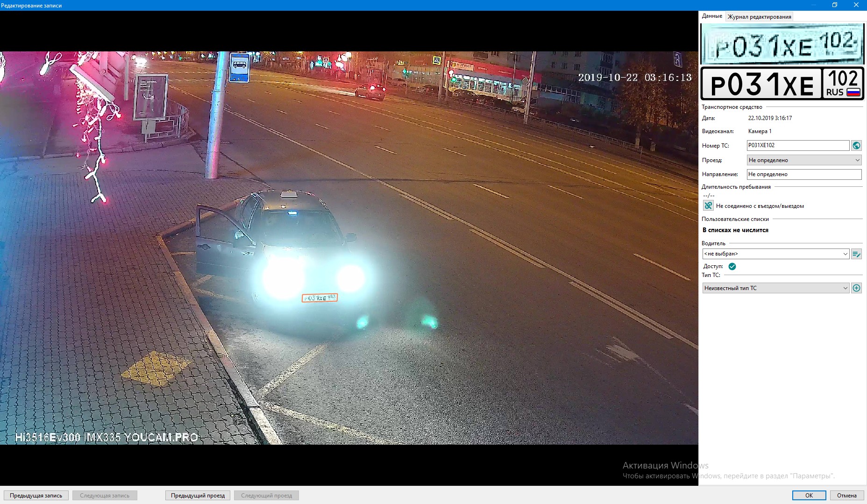Click into the Номер ТС text field
867x504 pixels.
point(797,146)
